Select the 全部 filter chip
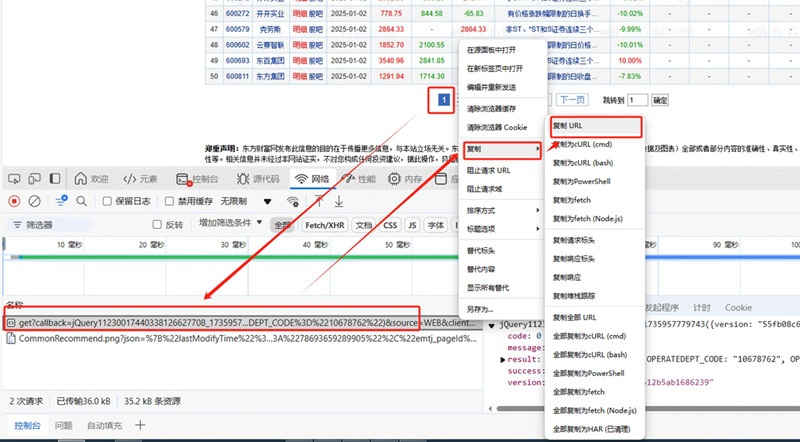The width and height of the screenshot is (800, 442). coord(282,225)
